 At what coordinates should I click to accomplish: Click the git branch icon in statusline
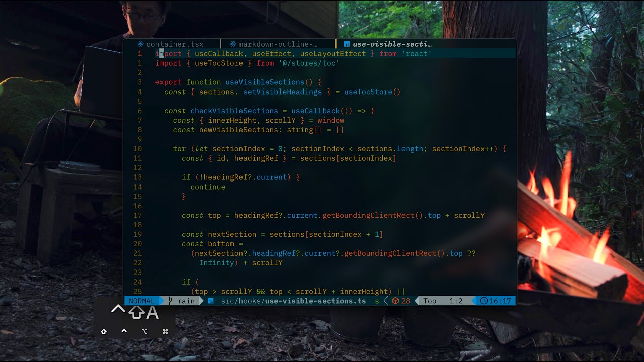click(x=170, y=301)
